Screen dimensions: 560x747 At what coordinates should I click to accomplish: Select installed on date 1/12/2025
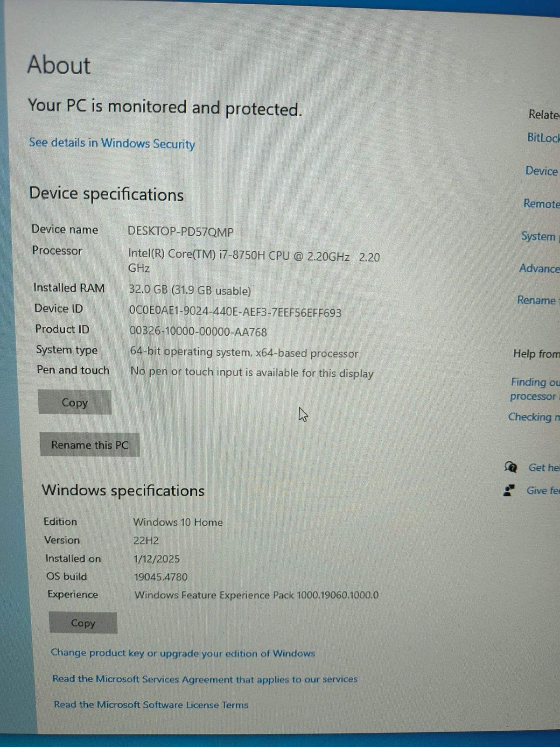click(x=157, y=559)
